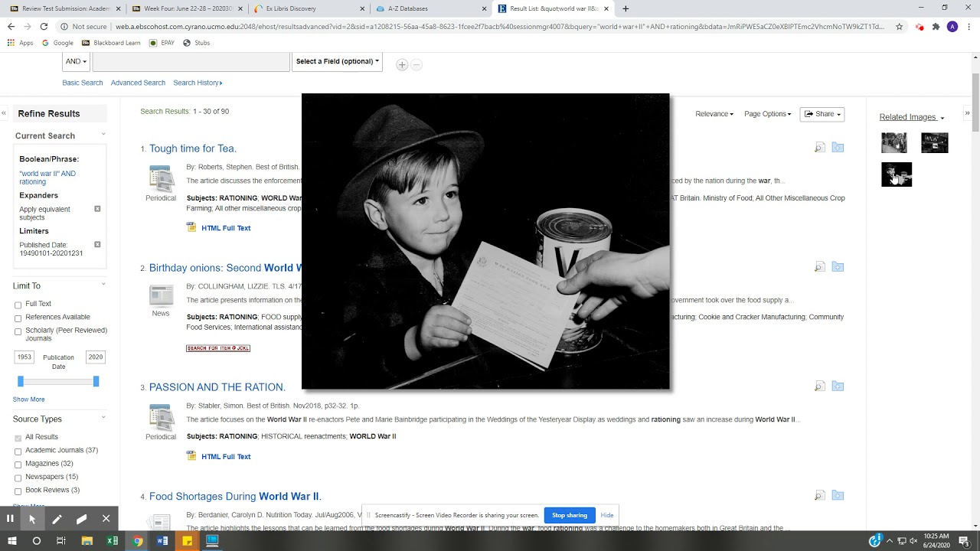980x551 pixels.
Task: Select the Screencastify eraser tool
Action: coord(81,519)
